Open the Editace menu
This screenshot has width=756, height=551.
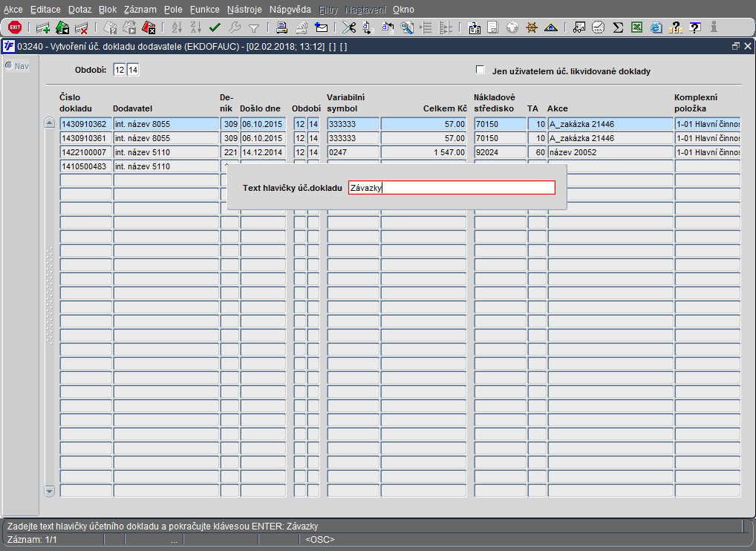[45, 10]
